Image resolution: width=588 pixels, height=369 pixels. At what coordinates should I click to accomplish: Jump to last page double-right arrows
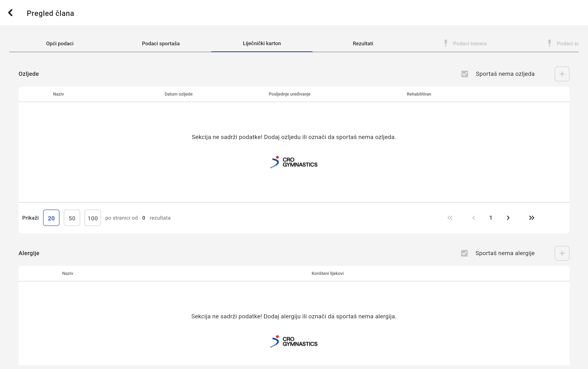tap(531, 218)
